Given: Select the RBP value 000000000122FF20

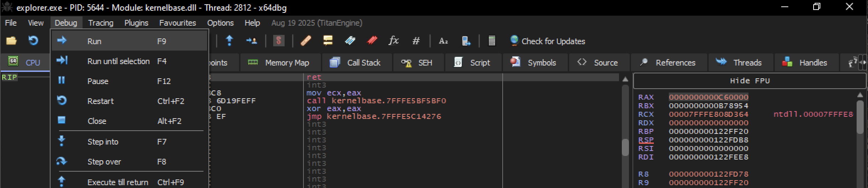Looking at the screenshot, I should 709,131.
